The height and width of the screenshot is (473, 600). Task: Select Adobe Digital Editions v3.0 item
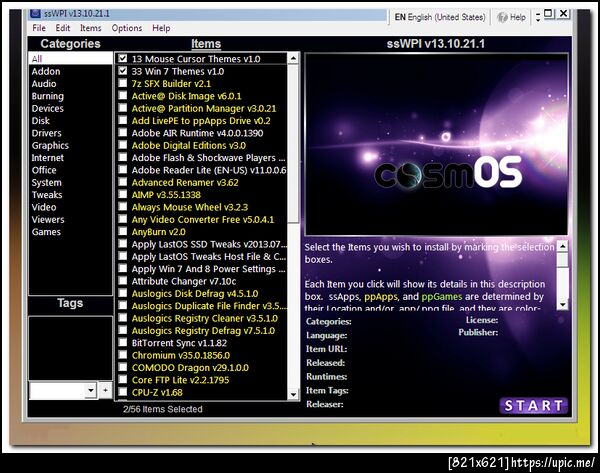pos(189,145)
